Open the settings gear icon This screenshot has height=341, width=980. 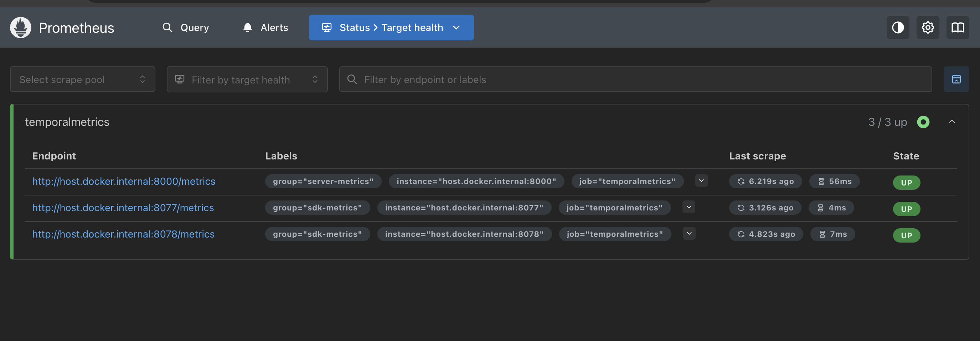(x=928, y=27)
